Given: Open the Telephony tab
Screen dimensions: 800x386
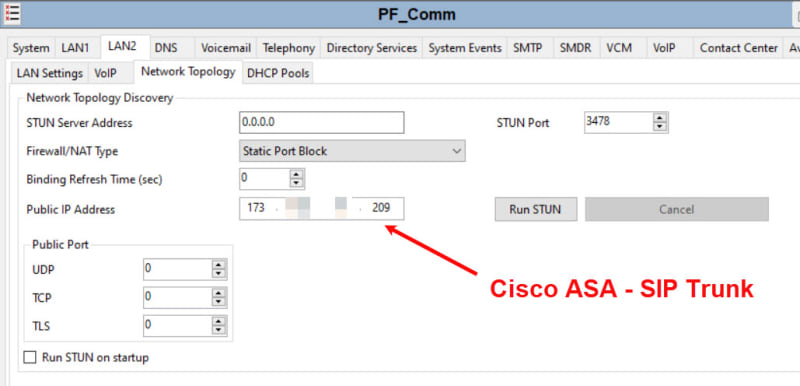Looking at the screenshot, I should click(289, 48).
